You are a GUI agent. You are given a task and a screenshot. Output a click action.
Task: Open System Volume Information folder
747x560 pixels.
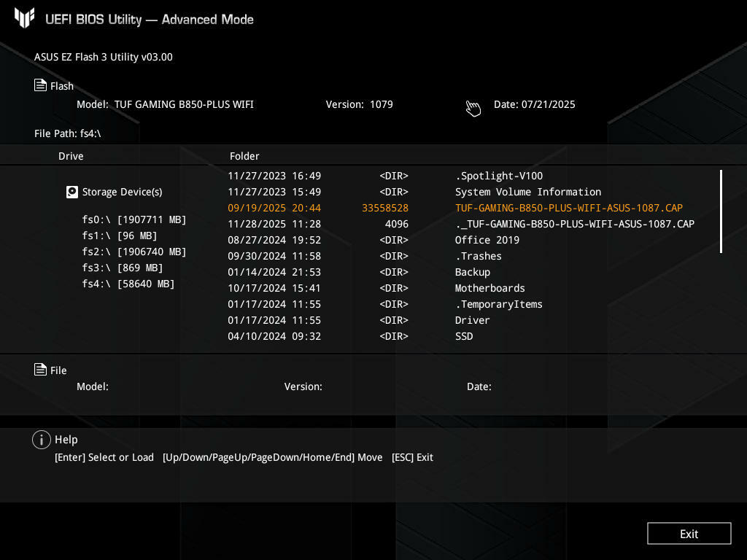click(x=527, y=192)
